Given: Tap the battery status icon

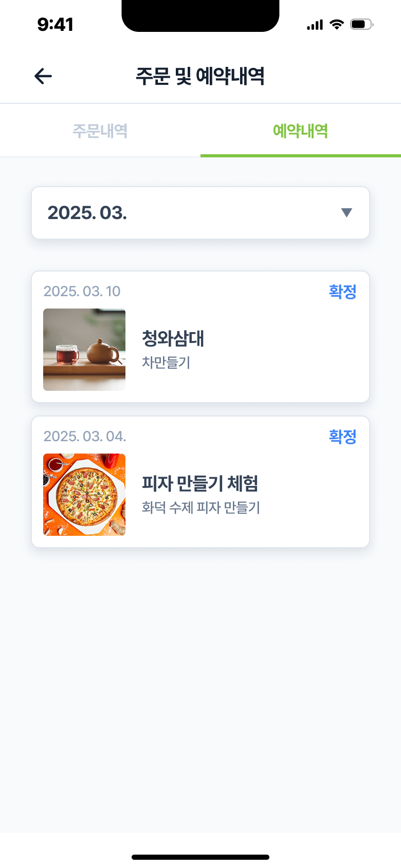Looking at the screenshot, I should click(x=361, y=24).
